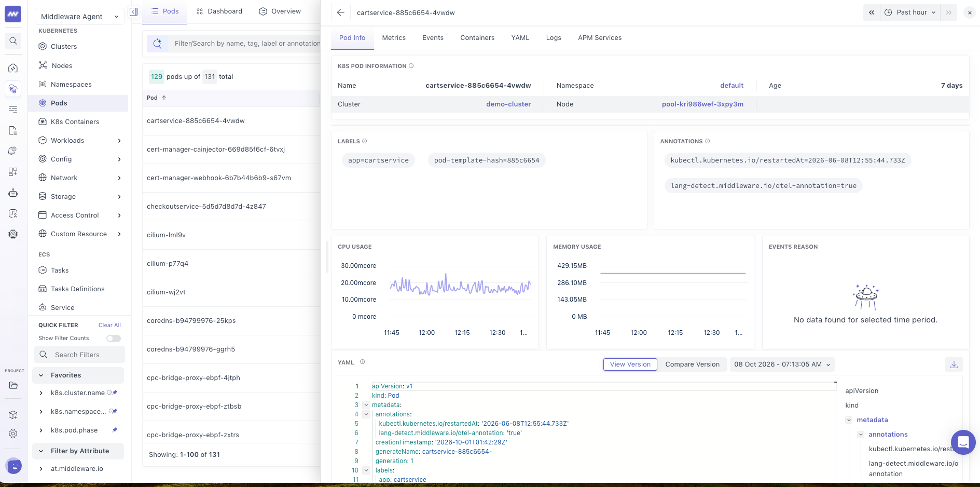Collapse the Favorites section
The image size is (980, 487).
[x=41, y=375]
